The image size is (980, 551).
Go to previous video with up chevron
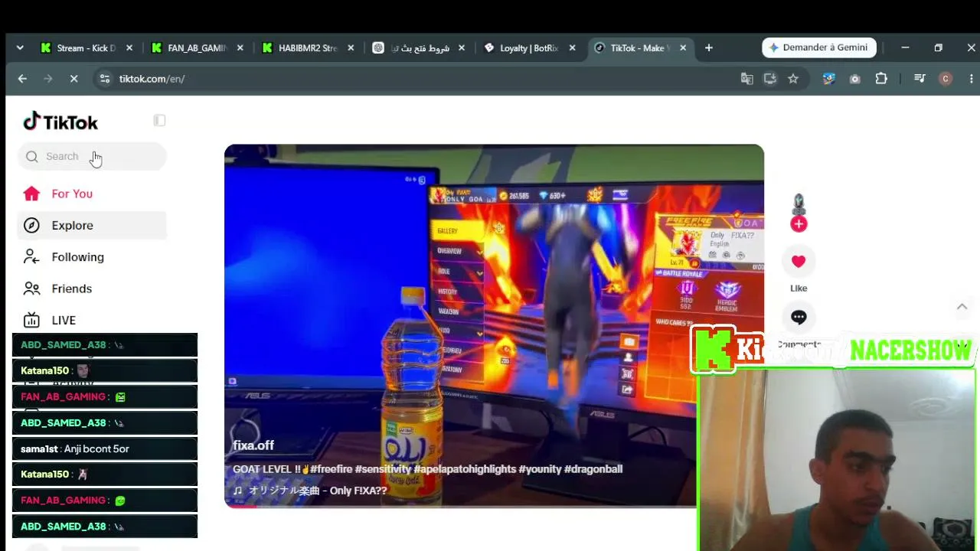click(x=962, y=307)
